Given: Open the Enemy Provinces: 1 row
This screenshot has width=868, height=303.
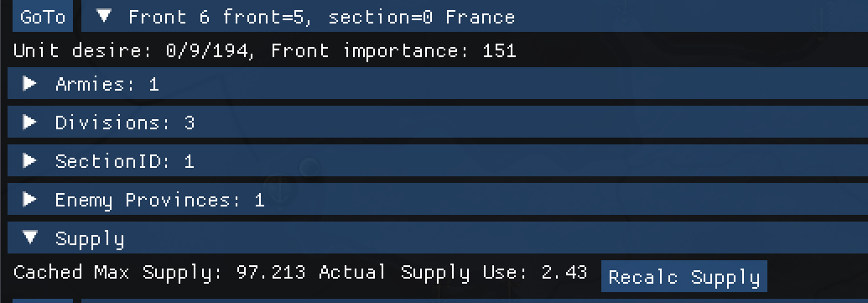Looking at the screenshot, I should tap(437, 200).
